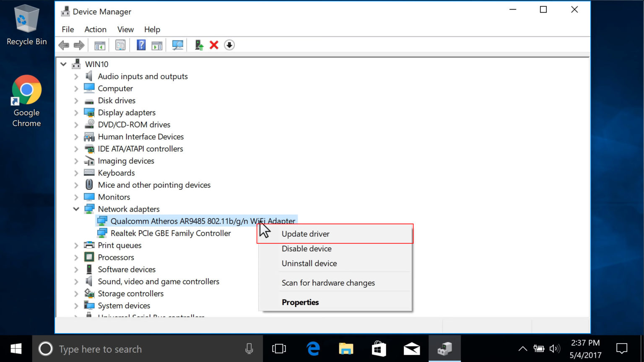The height and width of the screenshot is (362, 644).
Task: Open the Action menu
Action: point(95,29)
